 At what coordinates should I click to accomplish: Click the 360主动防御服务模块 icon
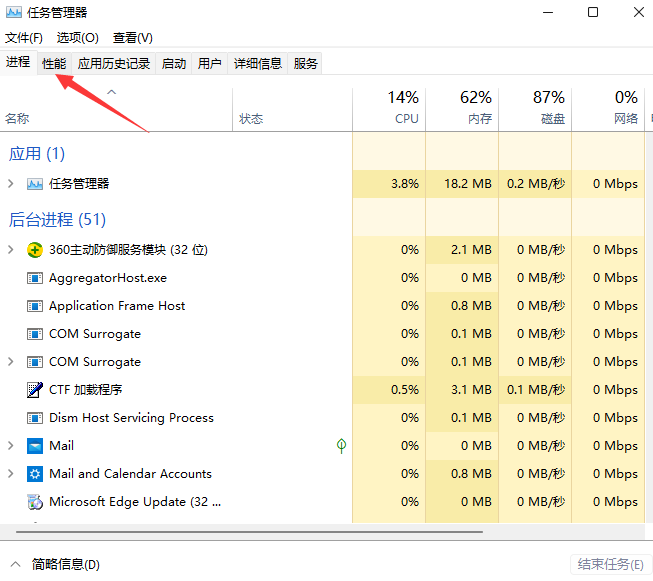pos(35,250)
